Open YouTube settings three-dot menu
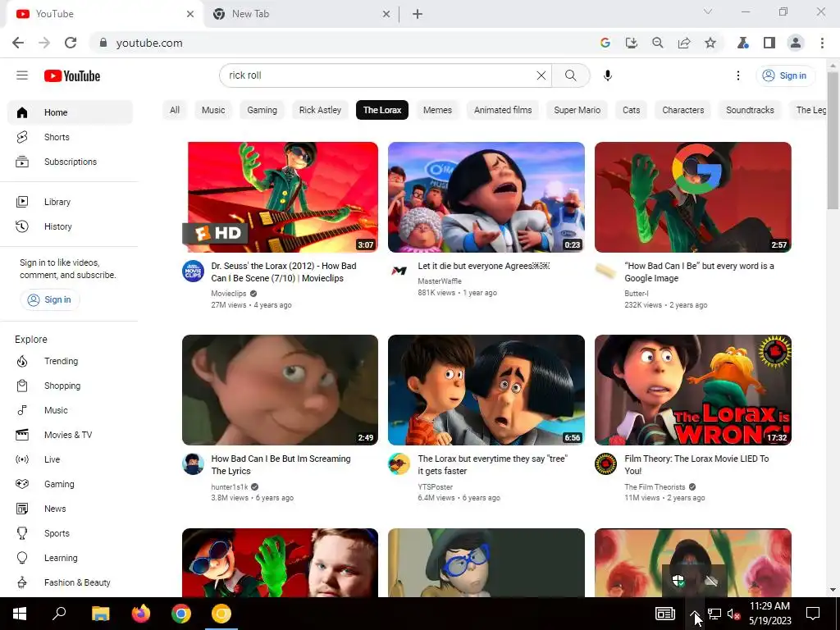This screenshot has width=840, height=630. coord(737,75)
